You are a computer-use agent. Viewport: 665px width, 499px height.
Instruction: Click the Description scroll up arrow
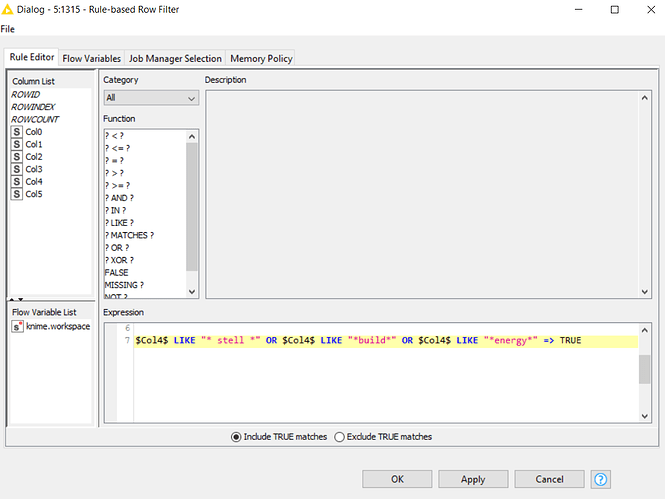(x=644, y=98)
